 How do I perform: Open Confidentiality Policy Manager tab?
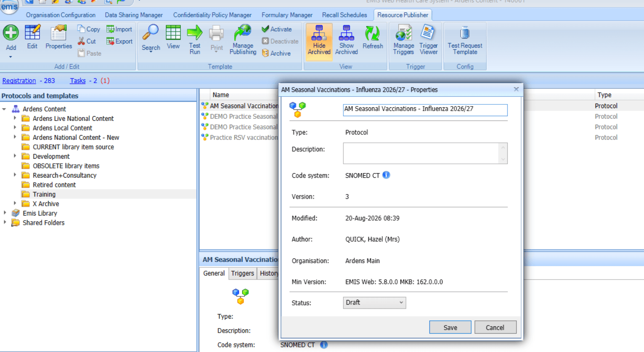[x=212, y=15]
